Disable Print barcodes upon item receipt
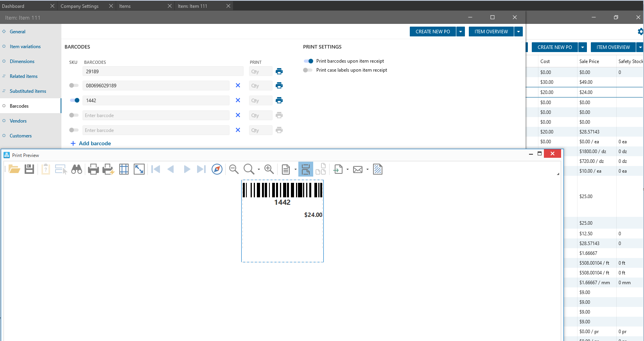 pos(308,61)
